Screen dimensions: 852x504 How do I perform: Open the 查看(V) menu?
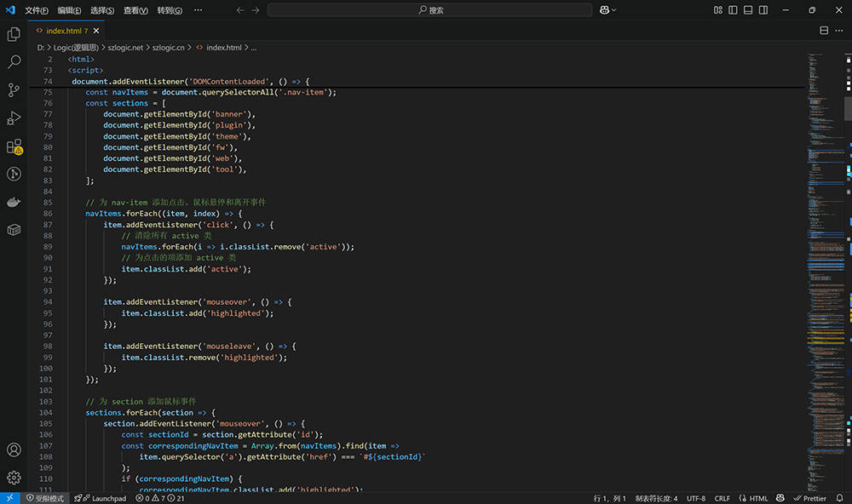tap(135, 10)
